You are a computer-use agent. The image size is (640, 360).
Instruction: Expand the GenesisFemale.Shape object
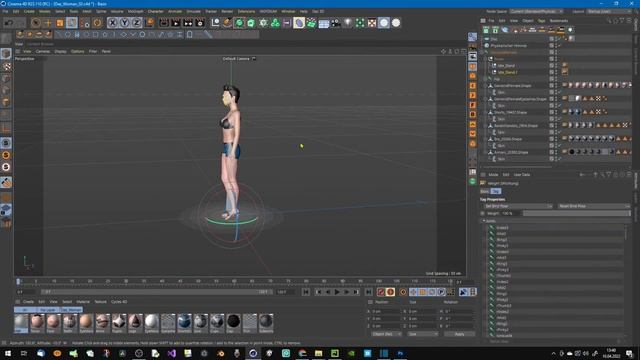coord(486,86)
